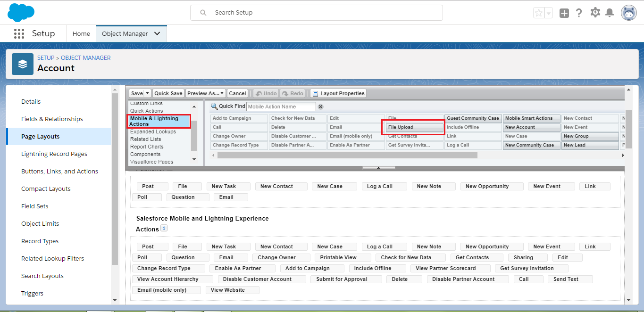Open Salesforce Help question mark icon
Screen dimensions: 644x312
(579, 12)
